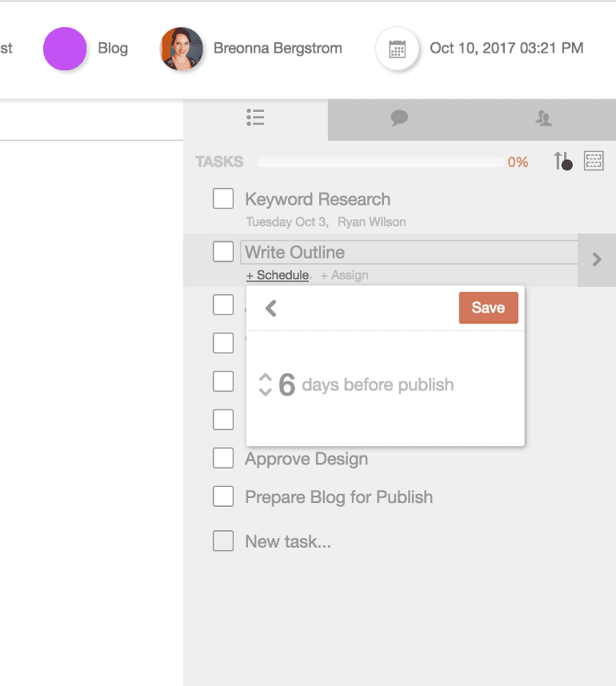
Task: Click the task template icon
Action: tap(594, 162)
